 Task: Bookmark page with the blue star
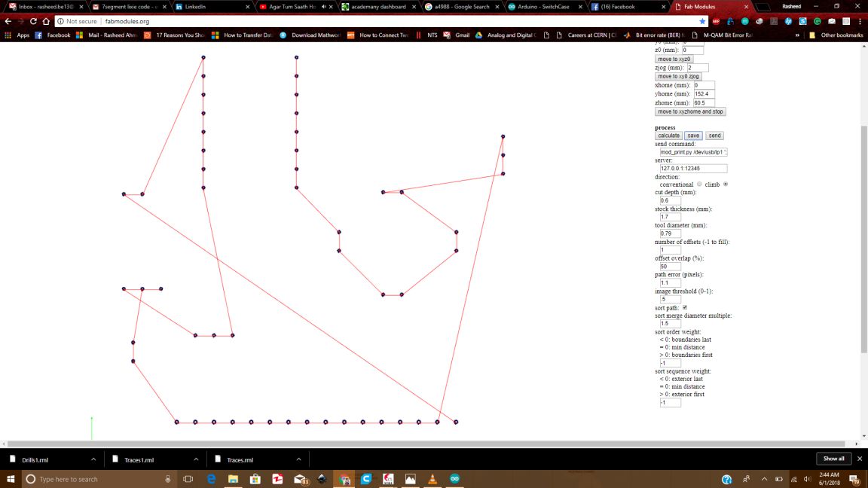[702, 21]
